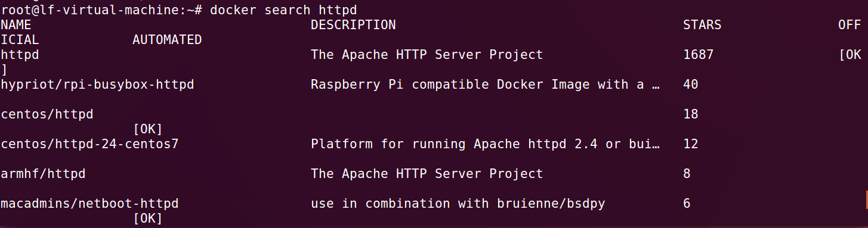Click the centos/httpd-24-centos7 entry
This screenshot has height=228, width=868.
(89, 144)
